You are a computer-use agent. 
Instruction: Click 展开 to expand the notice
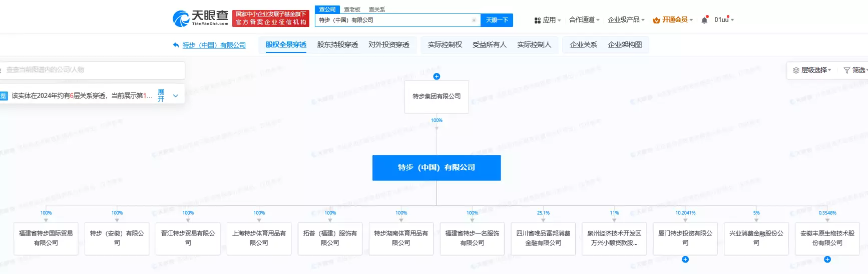(161, 95)
